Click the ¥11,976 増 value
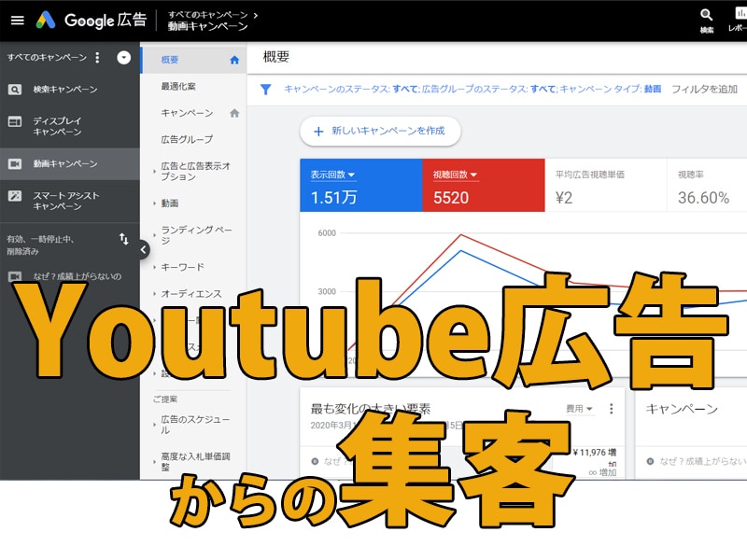The image size is (747, 560). (x=595, y=453)
